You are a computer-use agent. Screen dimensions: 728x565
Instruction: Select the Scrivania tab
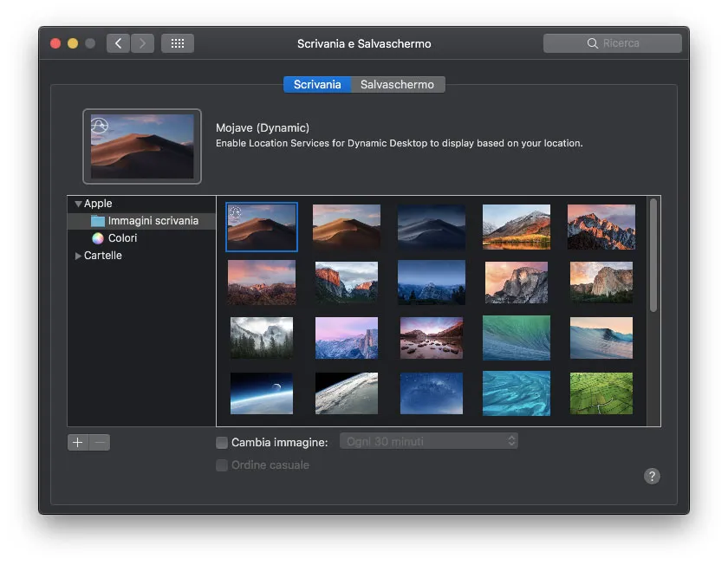pyautogui.click(x=317, y=84)
